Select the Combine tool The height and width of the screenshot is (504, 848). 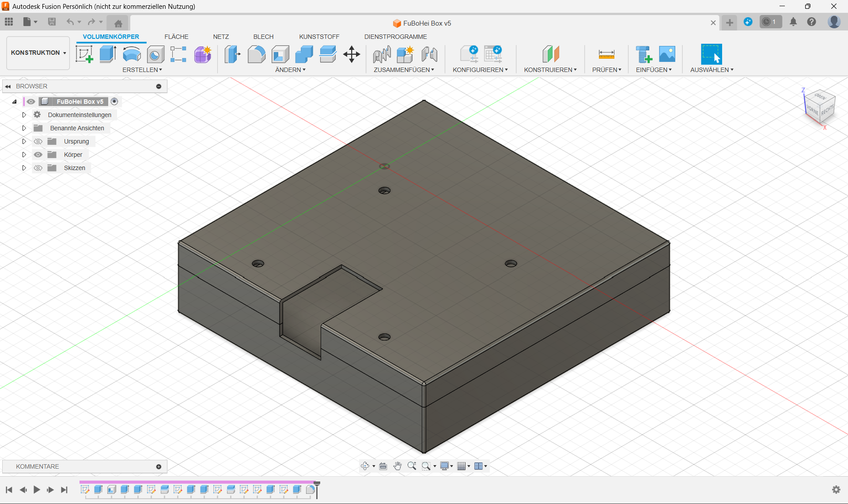click(304, 54)
